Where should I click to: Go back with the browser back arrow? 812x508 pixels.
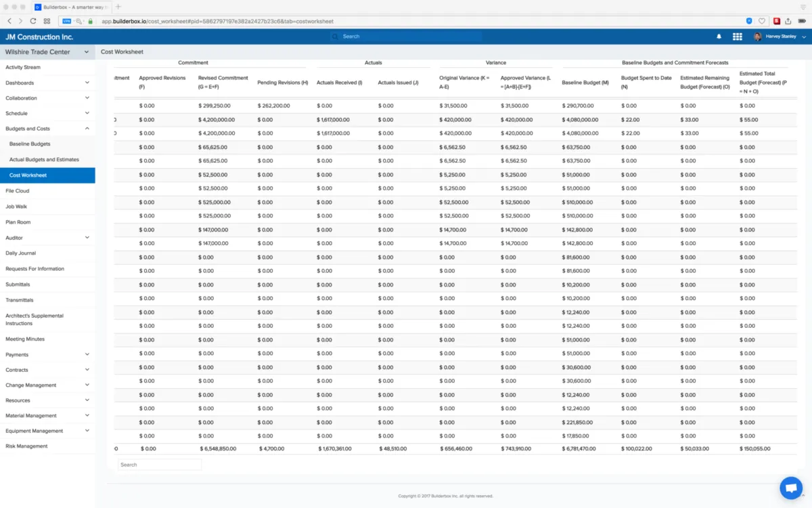[9, 21]
